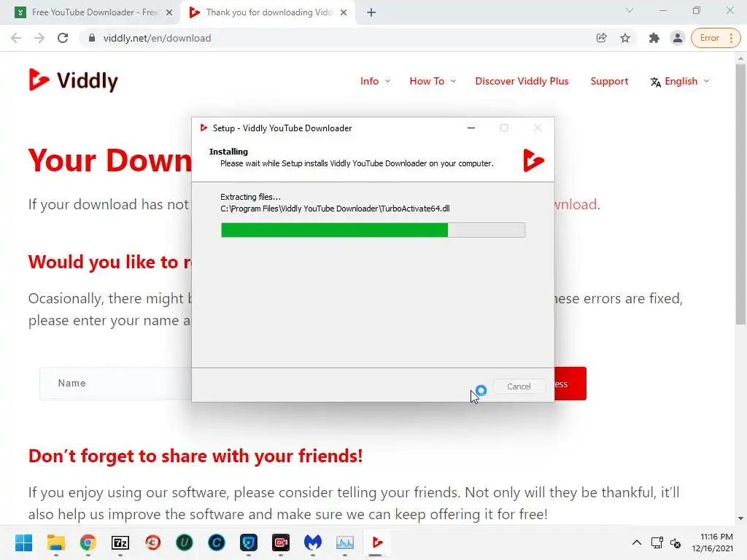
Task: Click the Name input field
Action: [115, 384]
